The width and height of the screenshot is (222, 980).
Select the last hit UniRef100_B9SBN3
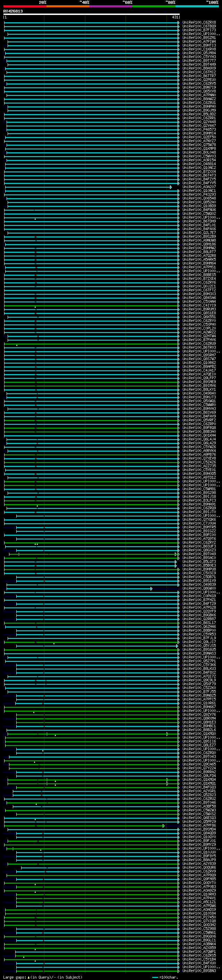(x=199, y=971)
